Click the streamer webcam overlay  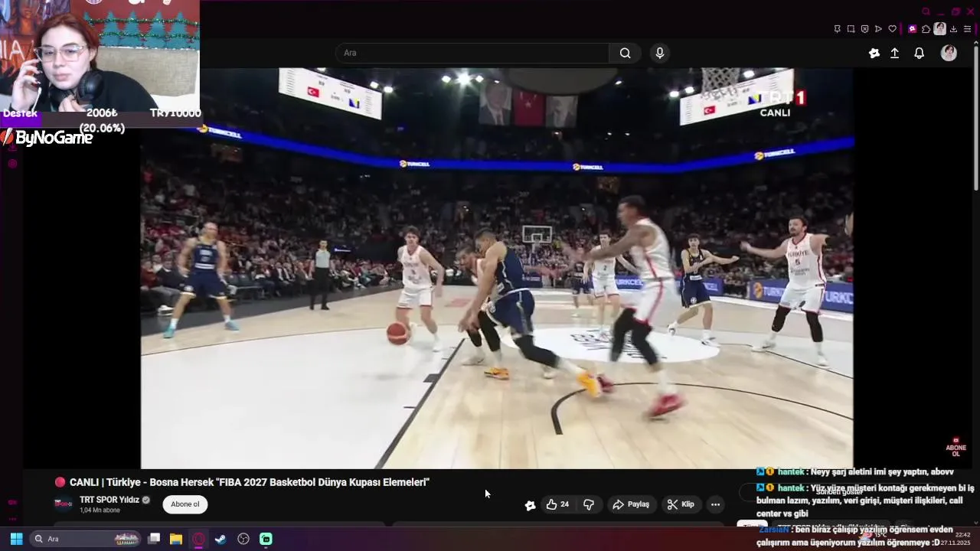coord(100,55)
